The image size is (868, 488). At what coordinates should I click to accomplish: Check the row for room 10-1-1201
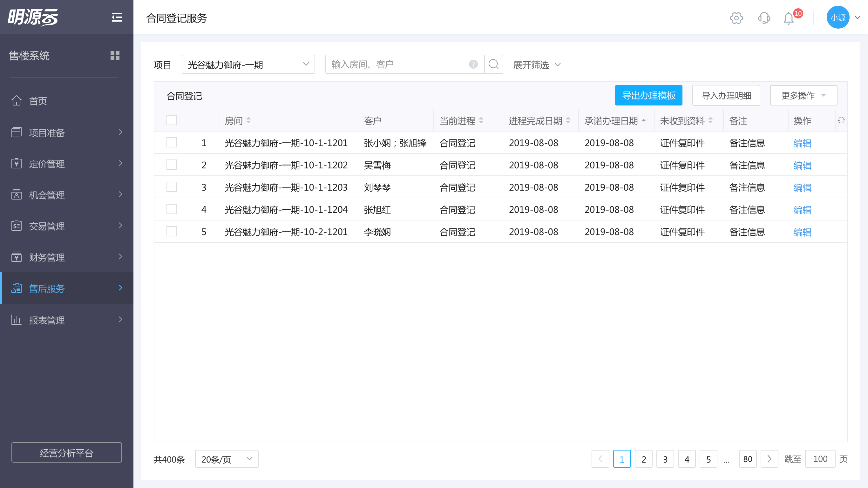pyautogui.click(x=172, y=143)
